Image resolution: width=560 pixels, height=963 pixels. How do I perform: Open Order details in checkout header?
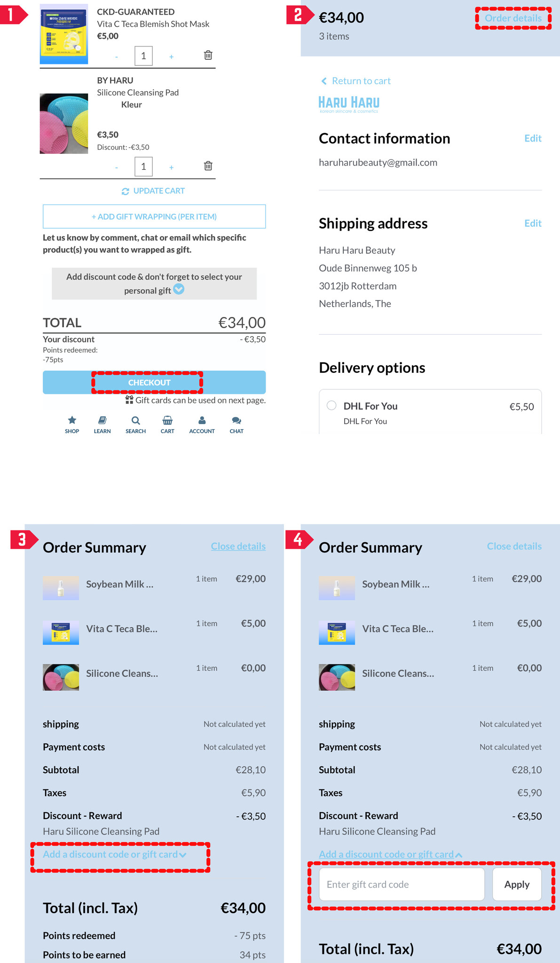click(513, 18)
